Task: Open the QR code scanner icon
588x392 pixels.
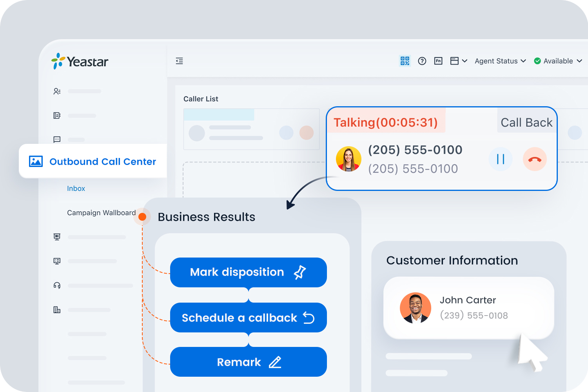Action: point(405,61)
